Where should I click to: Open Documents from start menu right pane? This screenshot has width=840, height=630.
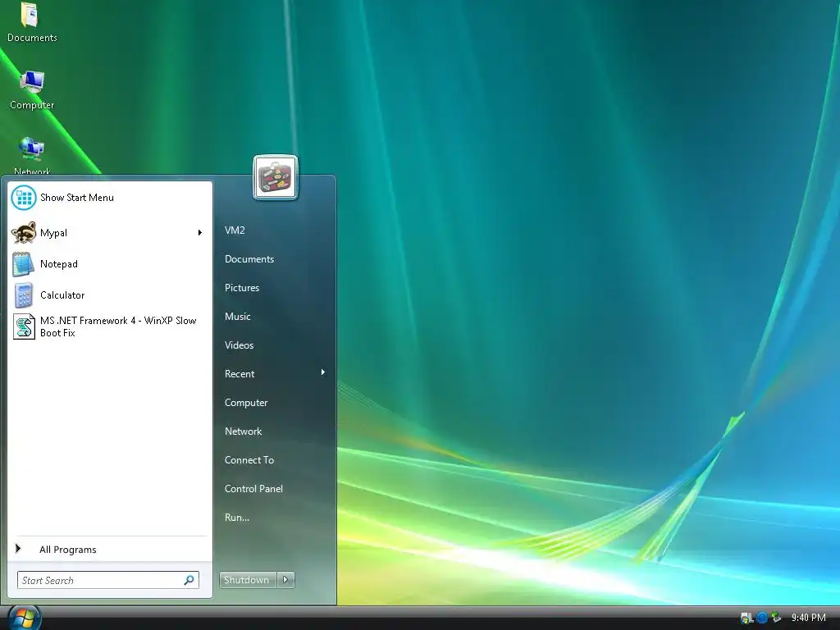[249, 259]
